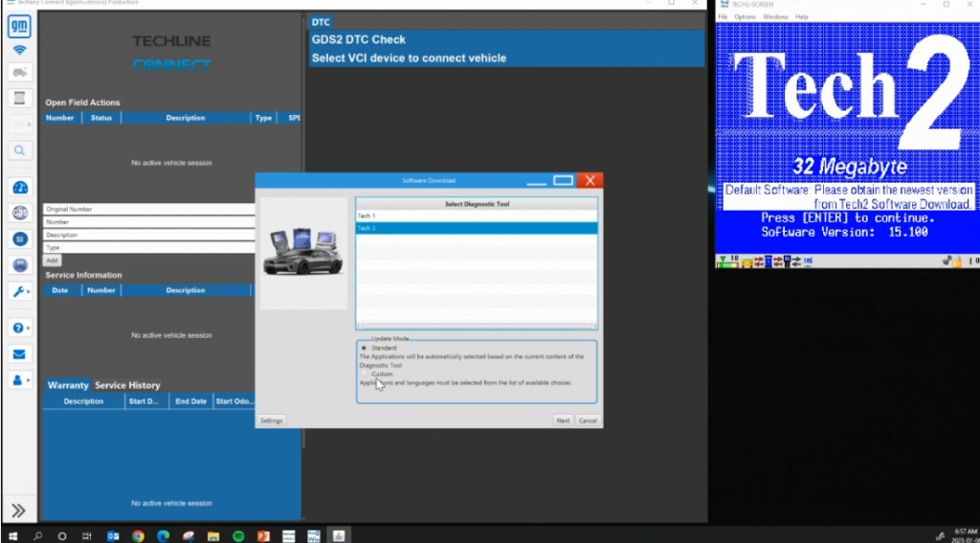The height and width of the screenshot is (543, 980).
Task: Open the SI service information icon
Action: click(20, 239)
